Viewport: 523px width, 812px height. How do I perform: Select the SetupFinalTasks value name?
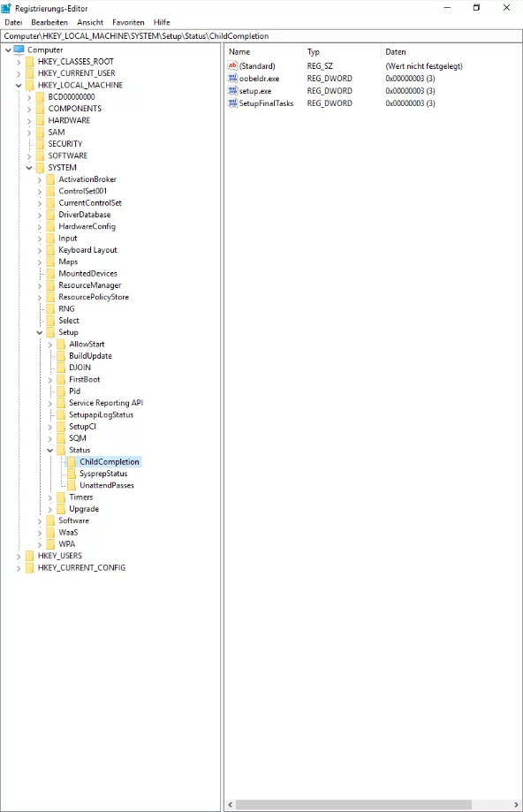[266, 103]
